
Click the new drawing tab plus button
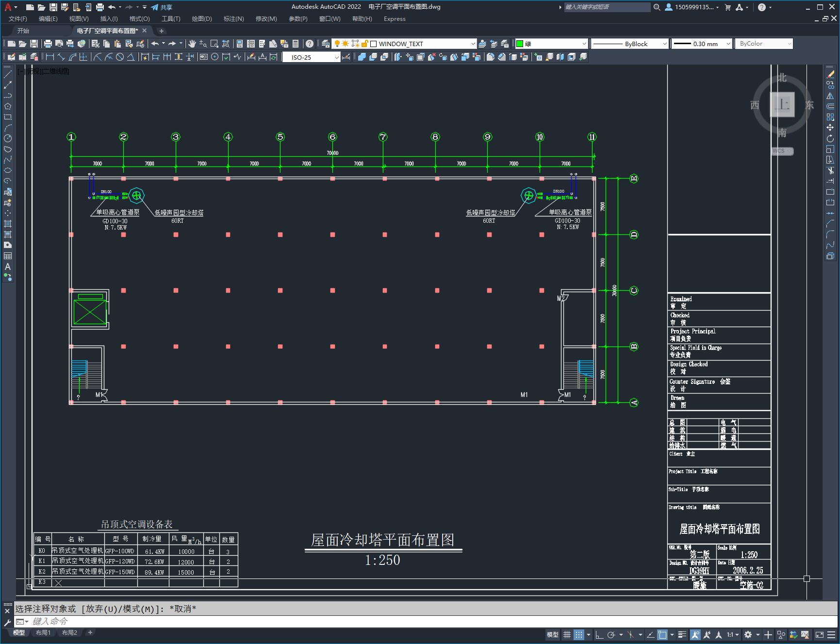click(162, 31)
